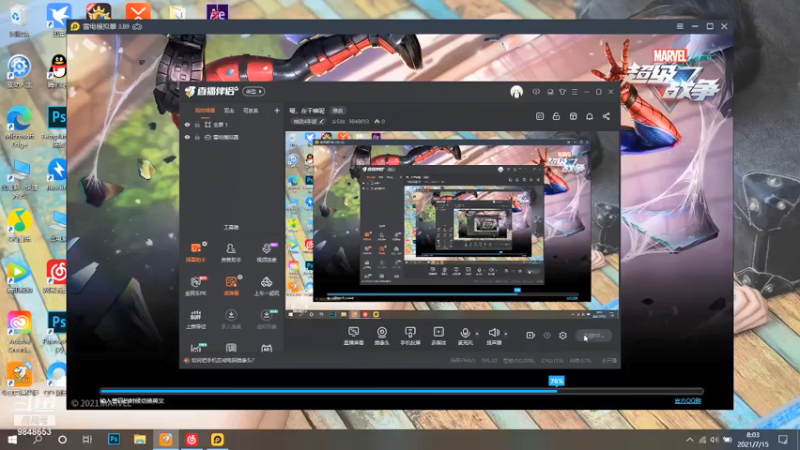Expand the microphone options arrow
The width and height of the screenshot is (800, 450).
[477, 334]
